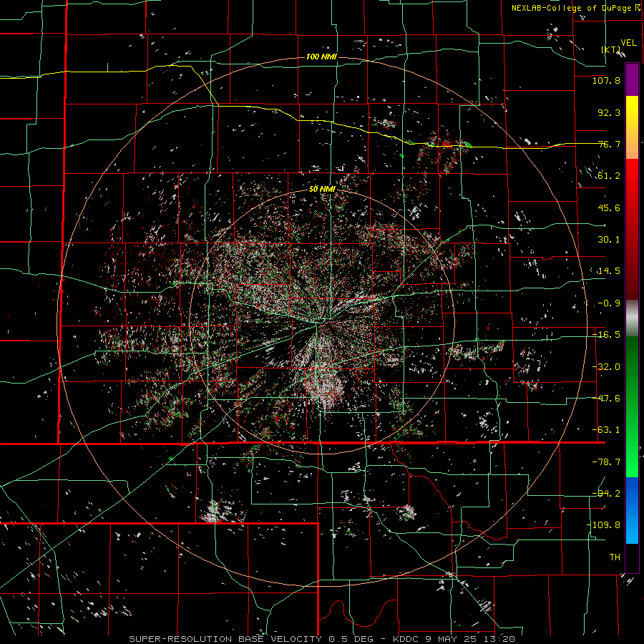This screenshot has width=644, height=644.
Task: Click the VEL legend title
Action: [x=628, y=43]
